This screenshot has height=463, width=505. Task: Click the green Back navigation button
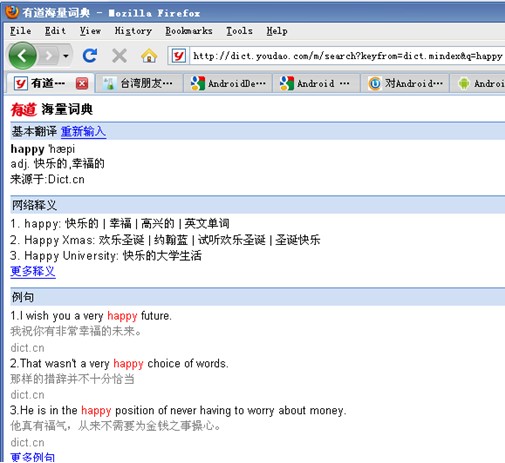pos(22,56)
